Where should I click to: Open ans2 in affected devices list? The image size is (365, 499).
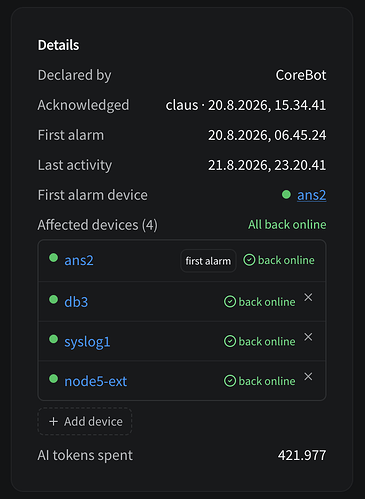pyautogui.click(x=79, y=260)
